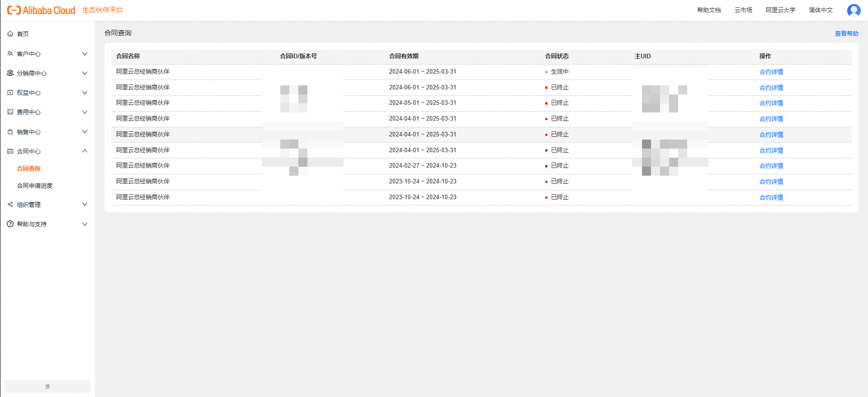The height and width of the screenshot is (397, 868).
Task: Click the 权益中心 icon
Action: [10, 93]
